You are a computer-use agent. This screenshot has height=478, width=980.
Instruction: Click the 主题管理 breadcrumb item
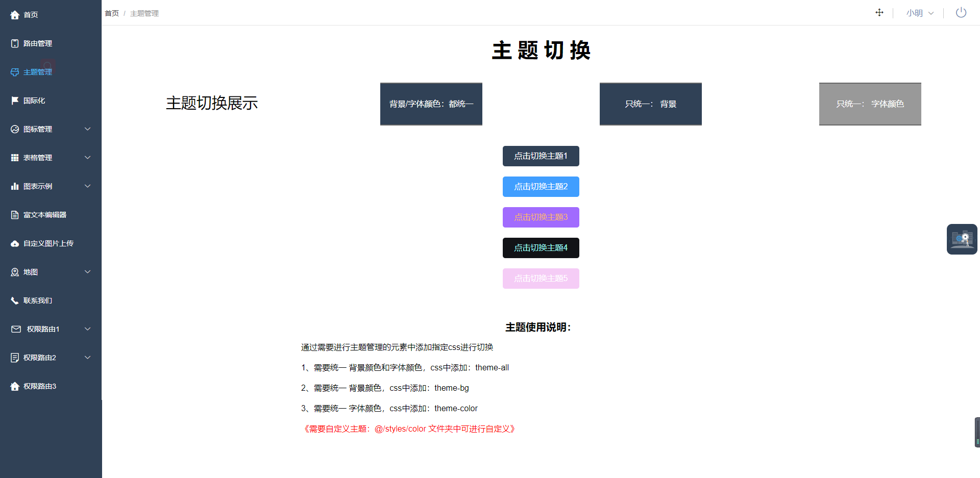[144, 13]
